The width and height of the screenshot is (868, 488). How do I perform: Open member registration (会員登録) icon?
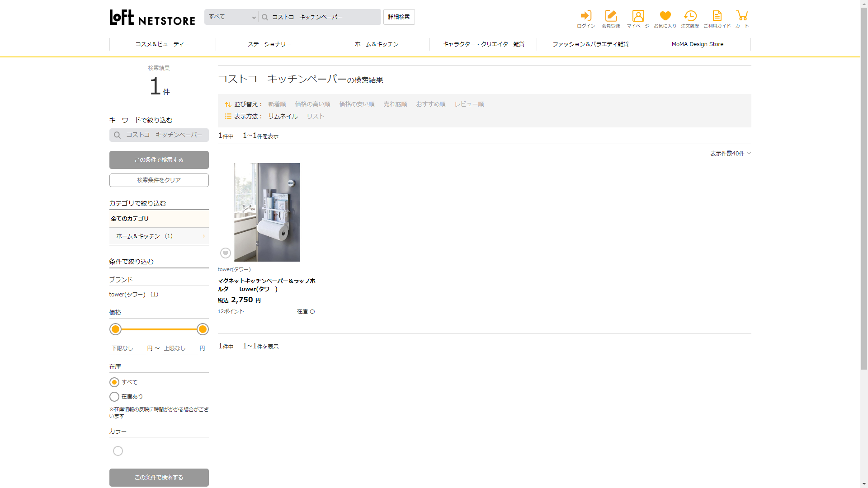click(x=611, y=19)
